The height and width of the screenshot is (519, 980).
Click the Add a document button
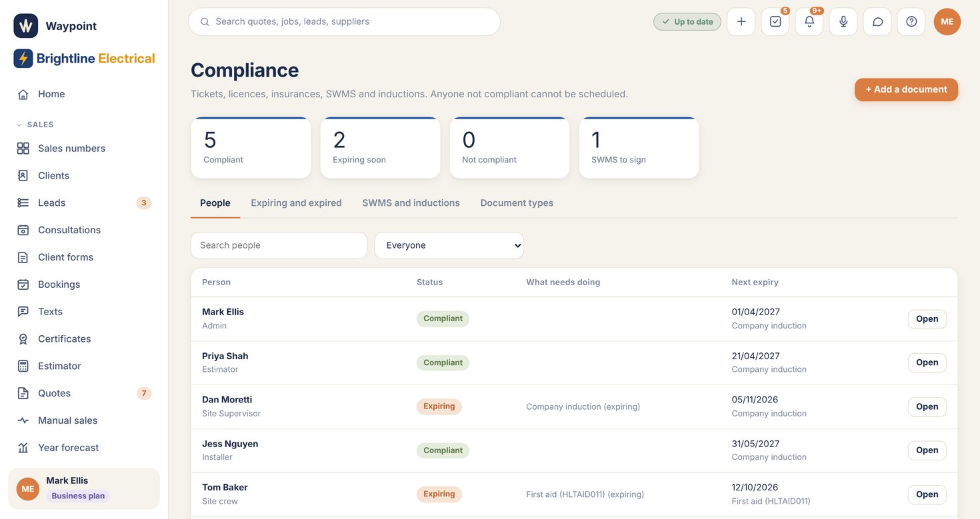pyautogui.click(x=907, y=90)
